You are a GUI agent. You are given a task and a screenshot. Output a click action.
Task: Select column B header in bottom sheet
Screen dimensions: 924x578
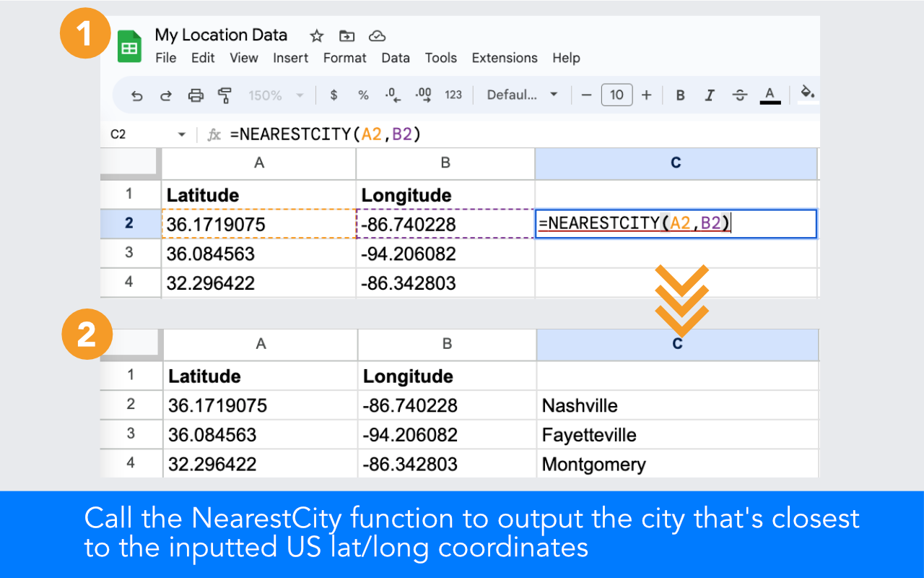click(x=447, y=345)
